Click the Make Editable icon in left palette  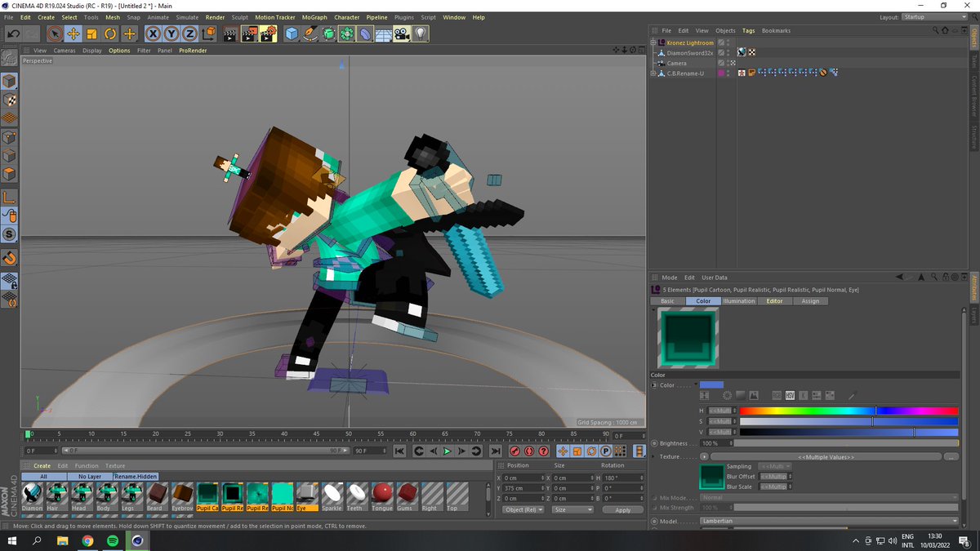9,58
